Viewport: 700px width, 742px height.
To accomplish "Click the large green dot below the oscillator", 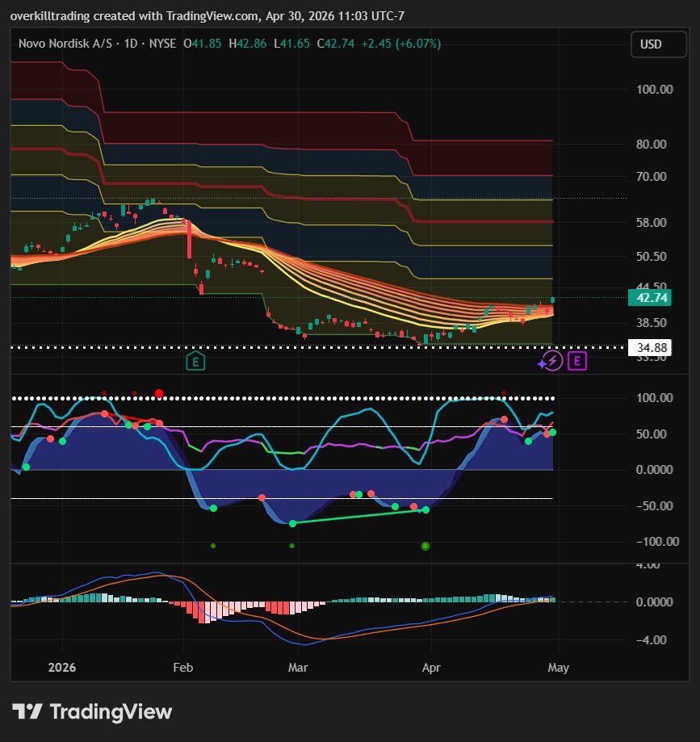I will (x=425, y=546).
